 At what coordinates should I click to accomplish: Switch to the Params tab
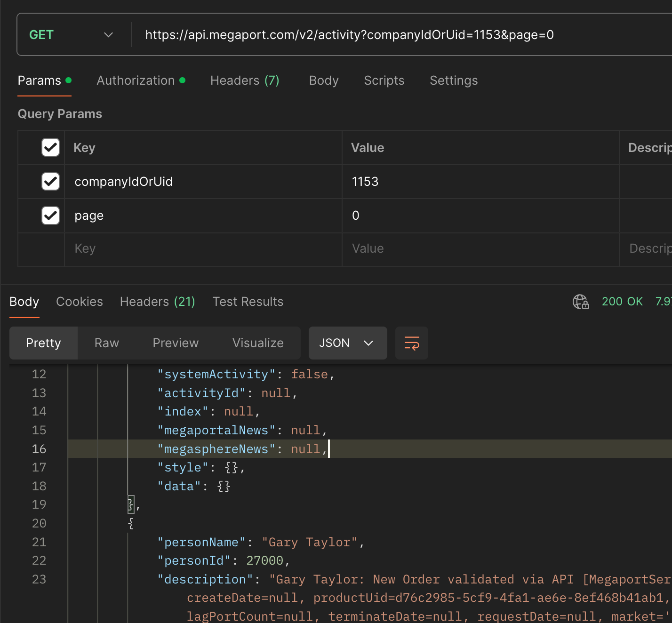click(x=44, y=80)
